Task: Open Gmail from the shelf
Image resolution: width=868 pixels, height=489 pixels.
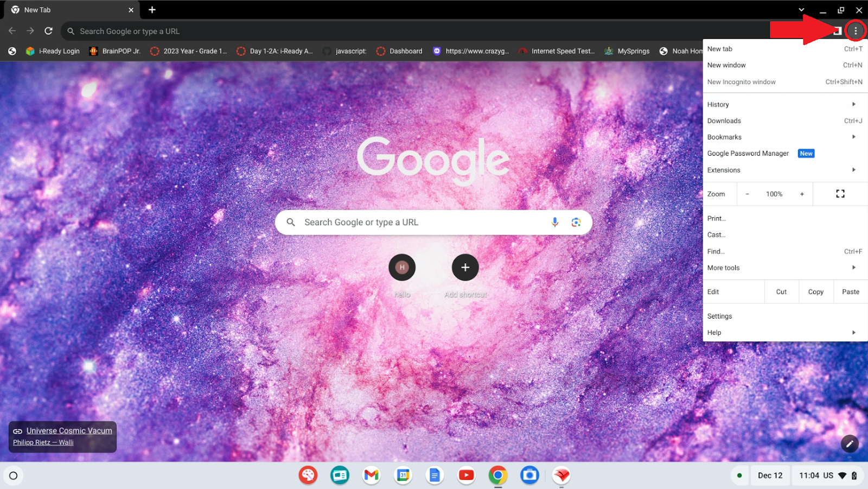Action: pyautogui.click(x=371, y=475)
